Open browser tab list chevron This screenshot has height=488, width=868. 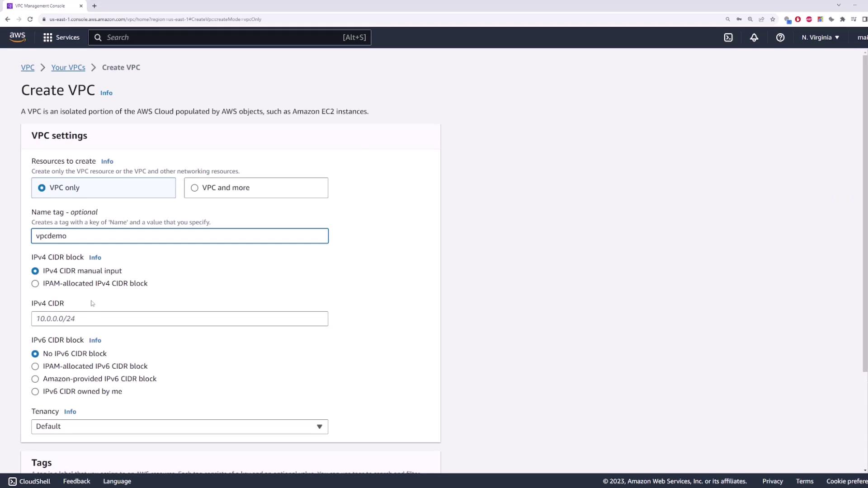click(839, 5)
